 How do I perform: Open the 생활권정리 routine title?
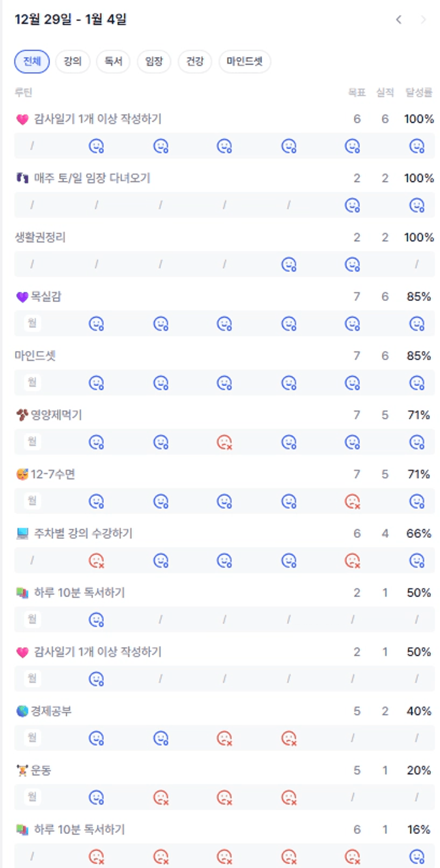point(40,237)
